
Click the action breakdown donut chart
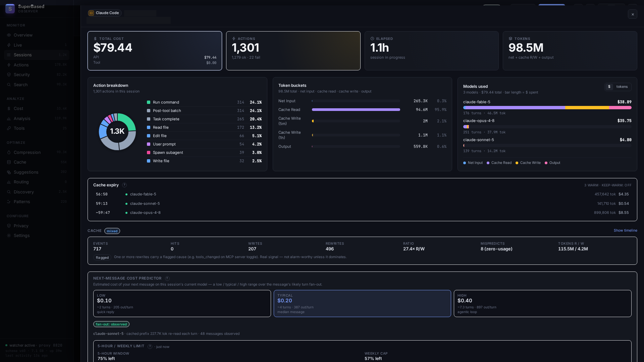pos(117,132)
